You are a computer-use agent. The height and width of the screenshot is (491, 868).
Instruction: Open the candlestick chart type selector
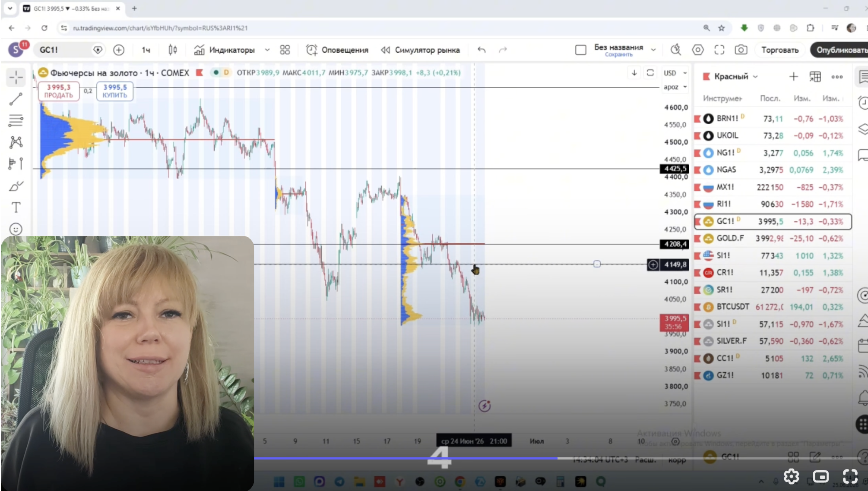tap(172, 50)
